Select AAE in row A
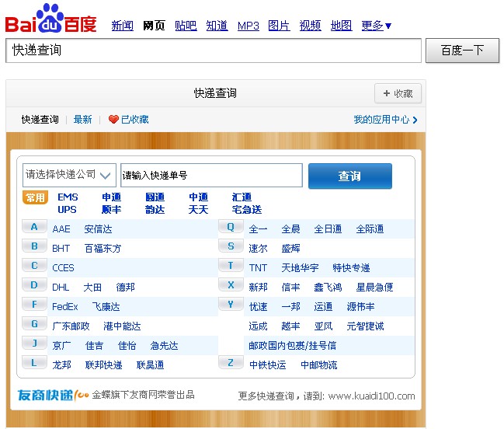 pos(61,229)
